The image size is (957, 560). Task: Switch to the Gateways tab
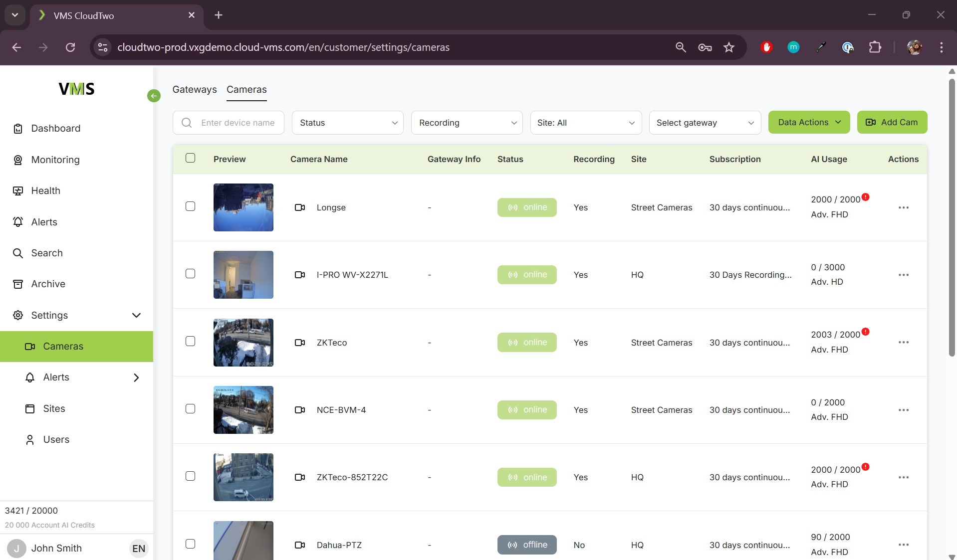click(x=195, y=90)
